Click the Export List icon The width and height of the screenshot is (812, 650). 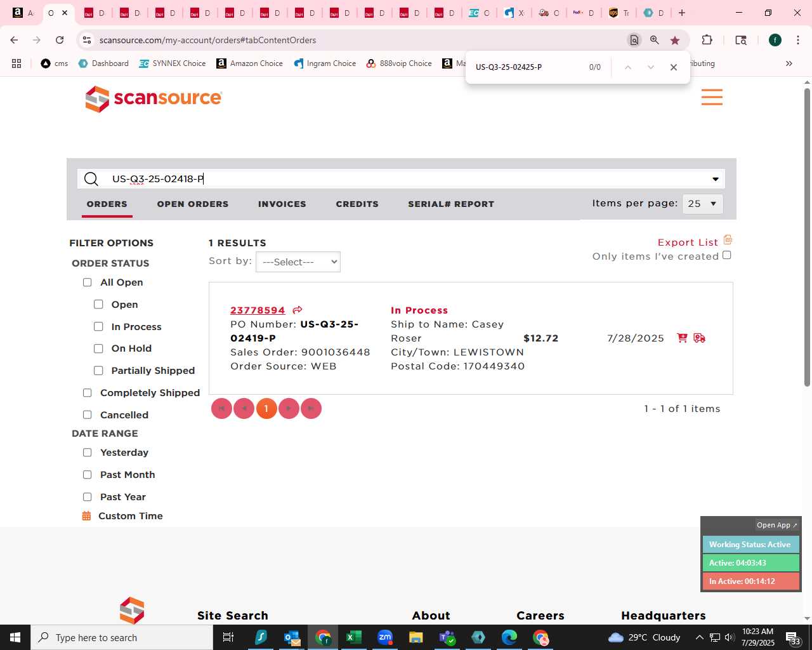(x=728, y=240)
